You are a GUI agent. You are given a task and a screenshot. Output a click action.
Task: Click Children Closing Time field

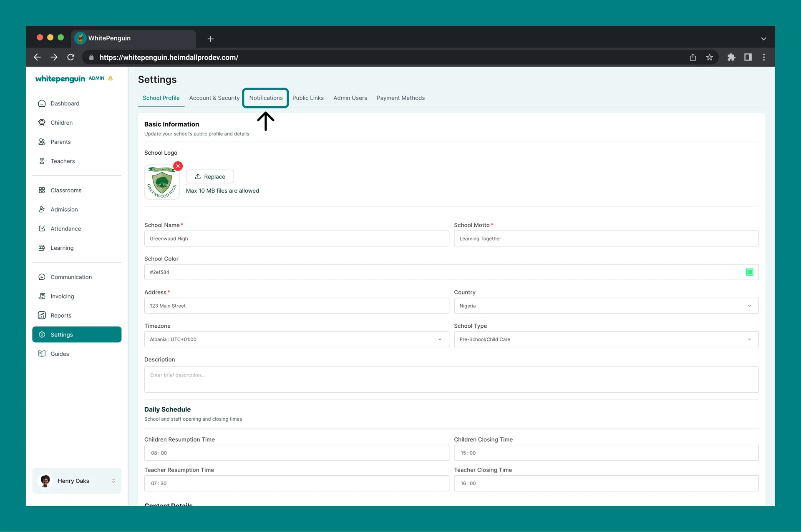(606, 453)
